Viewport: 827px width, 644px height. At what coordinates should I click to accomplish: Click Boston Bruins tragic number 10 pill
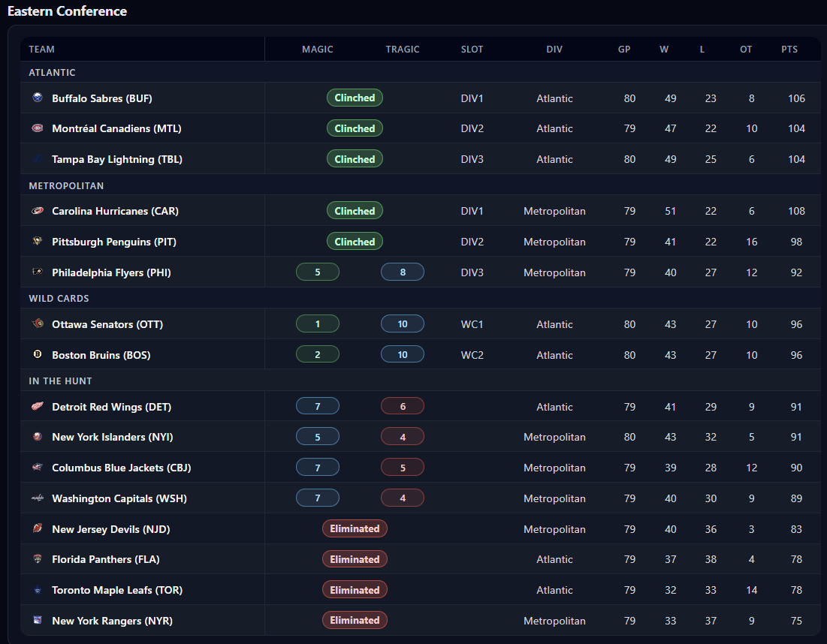[x=403, y=354]
